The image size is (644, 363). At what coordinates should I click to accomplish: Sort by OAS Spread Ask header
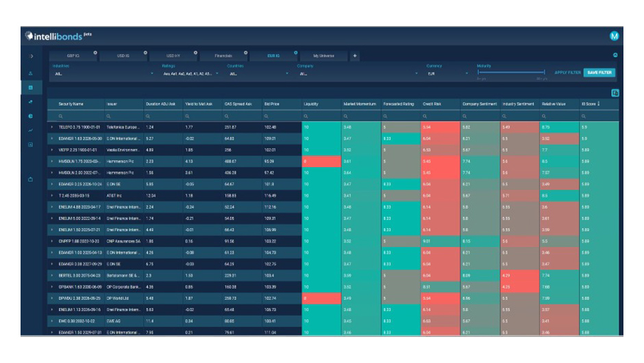pyautogui.click(x=238, y=104)
